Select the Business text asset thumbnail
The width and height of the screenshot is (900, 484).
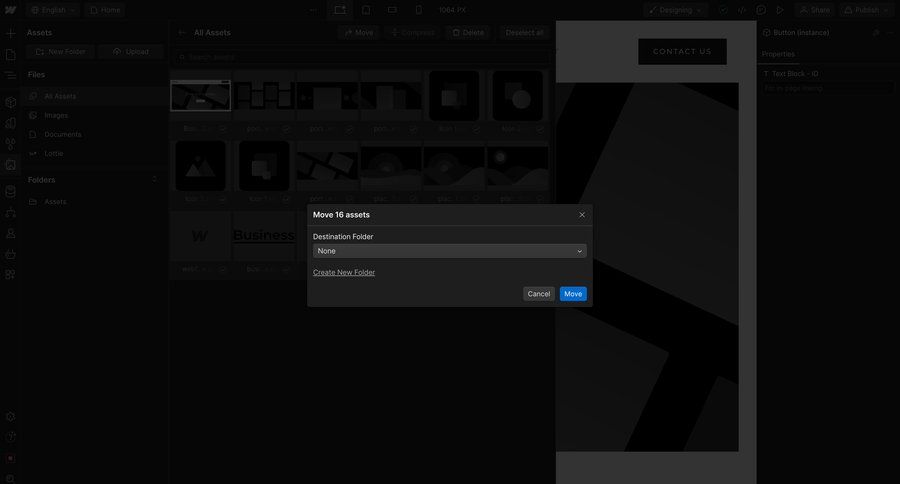(264, 235)
